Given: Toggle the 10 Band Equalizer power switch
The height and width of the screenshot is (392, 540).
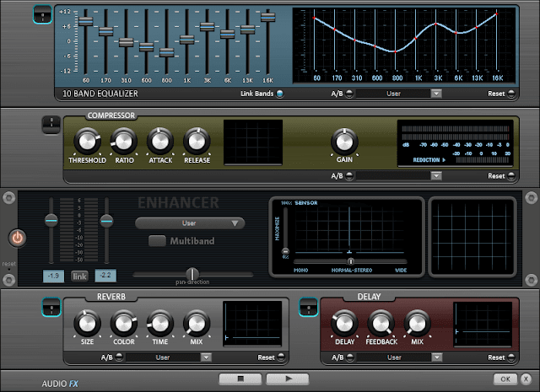Looking at the screenshot, I should click(42, 15).
